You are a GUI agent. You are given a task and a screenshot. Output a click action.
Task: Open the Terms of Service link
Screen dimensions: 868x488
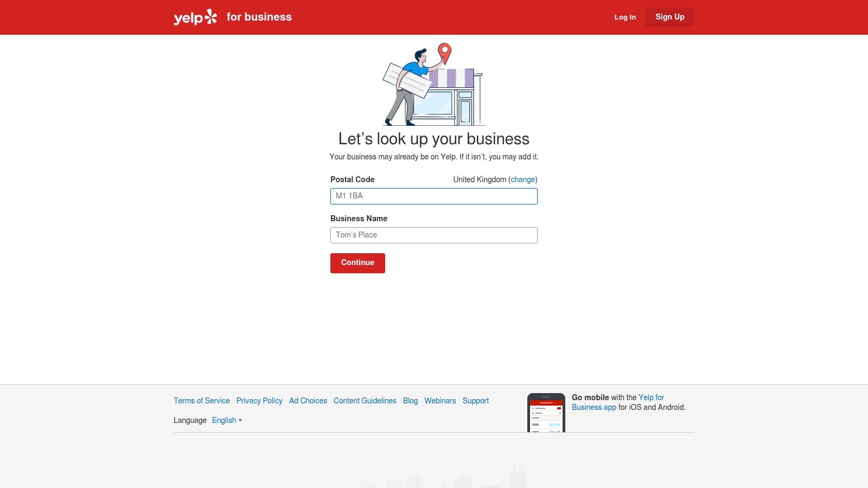(x=202, y=401)
